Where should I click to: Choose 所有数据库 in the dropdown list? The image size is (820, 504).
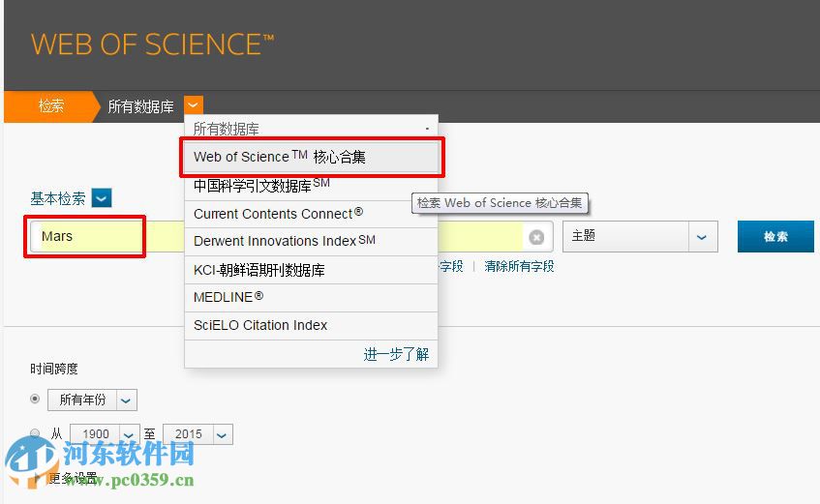pos(311,128)
